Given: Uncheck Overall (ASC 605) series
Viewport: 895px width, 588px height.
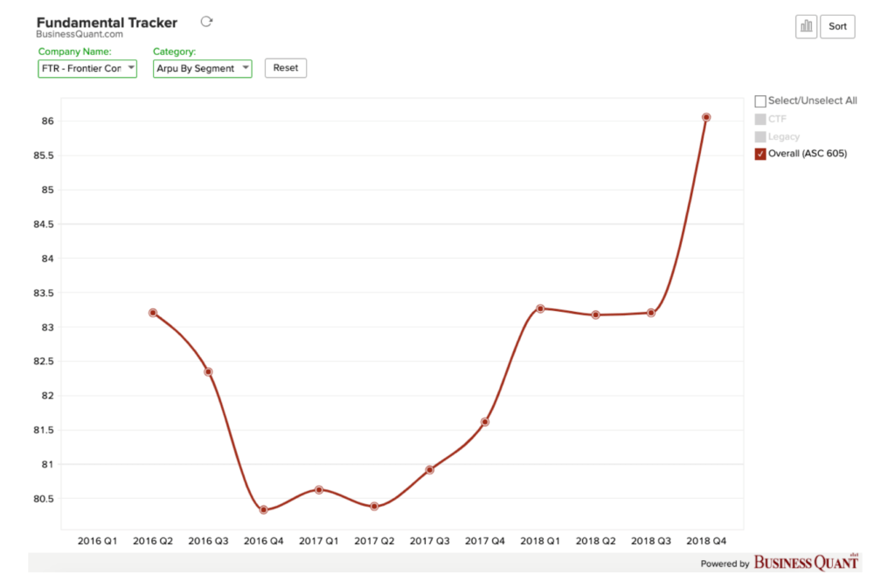Looking at the screenshot, I should coord(760,154).
